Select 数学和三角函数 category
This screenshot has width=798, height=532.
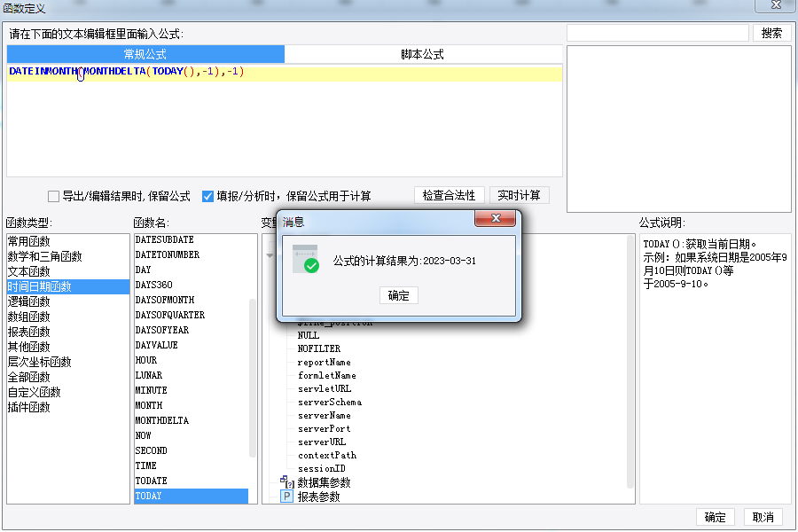pyautogui.click(x=68, y=256)
